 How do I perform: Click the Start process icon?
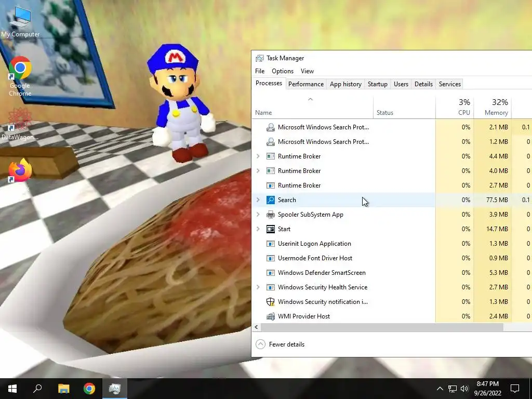click(270, 229)
